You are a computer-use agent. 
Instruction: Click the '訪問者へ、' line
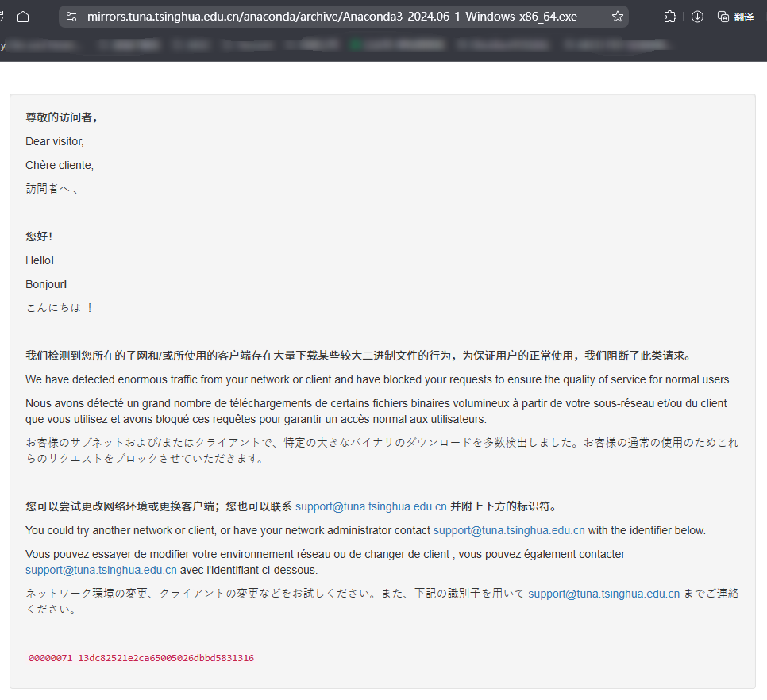pos(52,189)
